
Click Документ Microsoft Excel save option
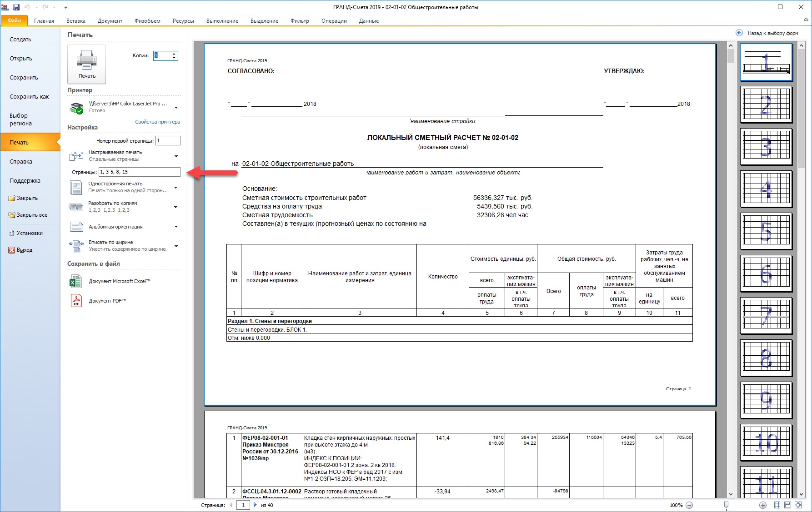(x=120, y=281)
